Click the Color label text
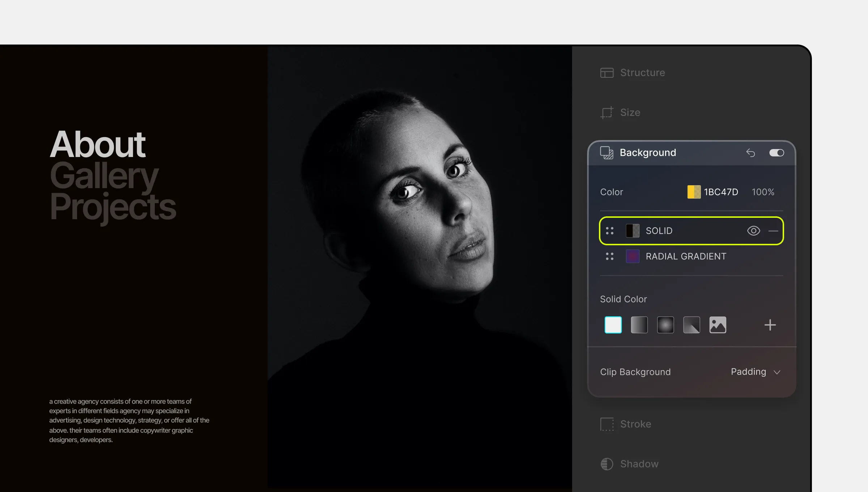Image resolution: width=868 pixels, height=492 pixels. click(612, 192)
